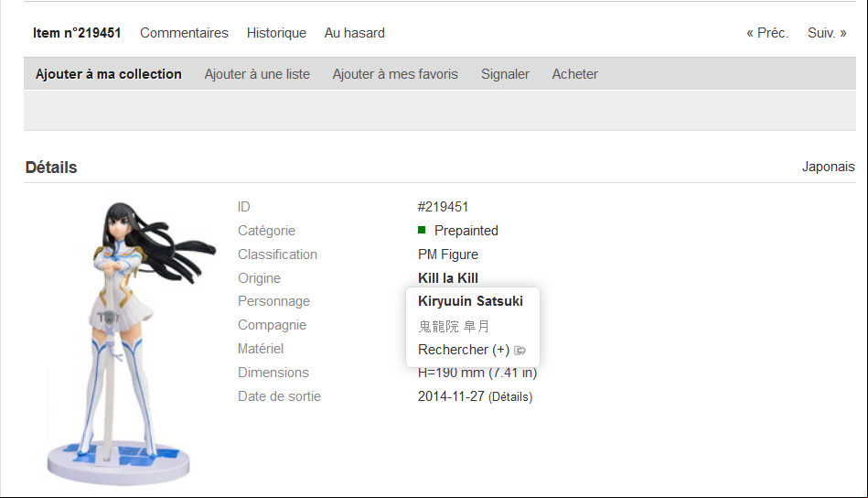The height and width of the screenshot is (498, 868).
Task: Open the Kill la Kill origin link
Action: coord(448,278)
